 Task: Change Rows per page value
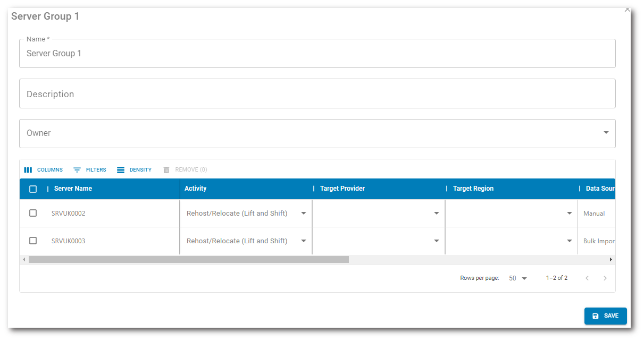point(517,278)
